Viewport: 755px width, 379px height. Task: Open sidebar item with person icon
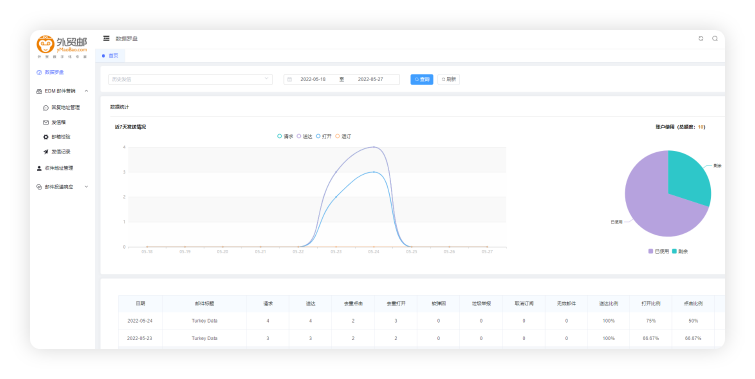54,168
